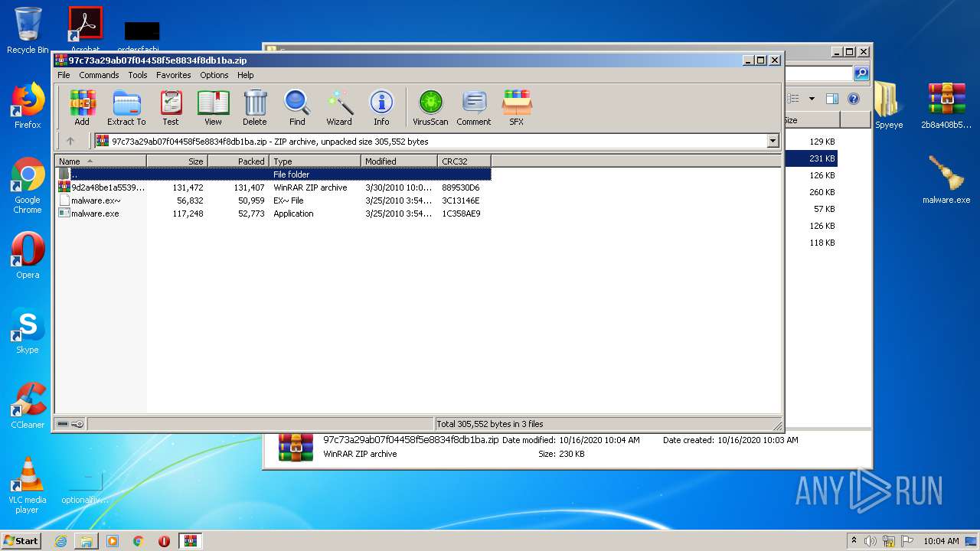
Task: Open the Explorer view options dropdown arrow
Action: pyautogui.click(x=812, y=99)
